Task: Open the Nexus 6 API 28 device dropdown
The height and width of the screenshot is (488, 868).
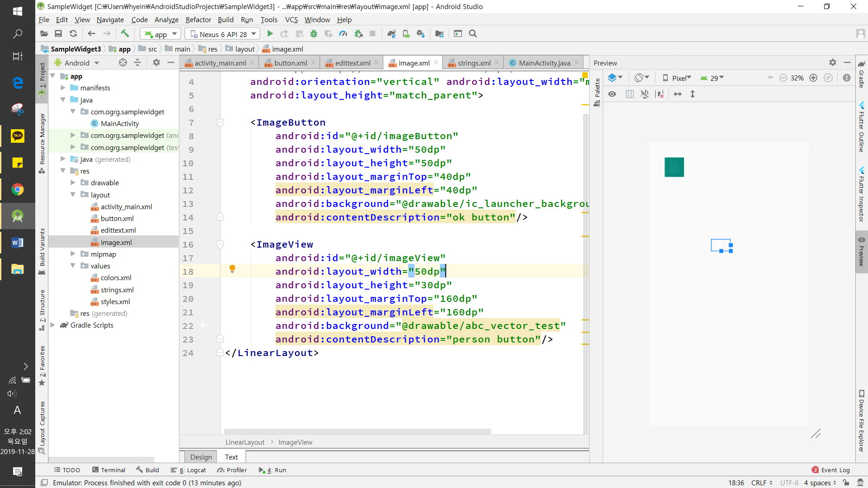Action: (x=223, y=34)
